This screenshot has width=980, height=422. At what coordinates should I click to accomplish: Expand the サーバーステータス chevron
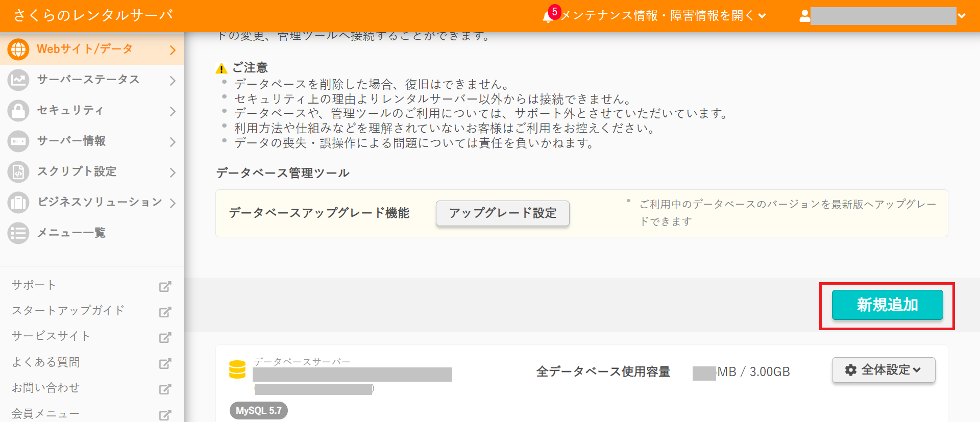click(x=173, y=81)
